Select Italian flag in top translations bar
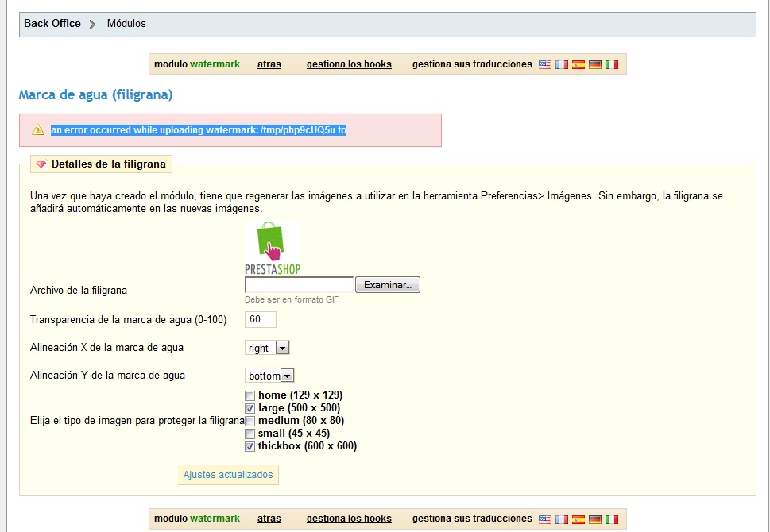 tap(611, 65)
